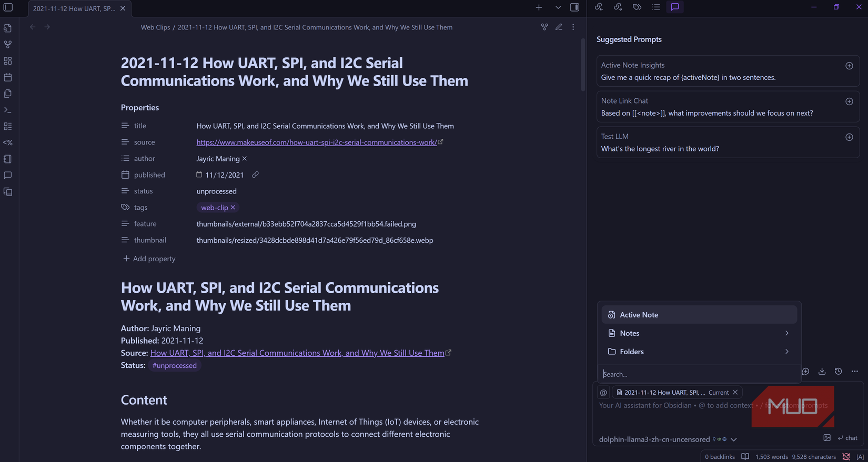Open canvas grid icon in left ribbon
The width and height of the screenshot is (868, 462).
pyautogui.click(x=8, y=61)
